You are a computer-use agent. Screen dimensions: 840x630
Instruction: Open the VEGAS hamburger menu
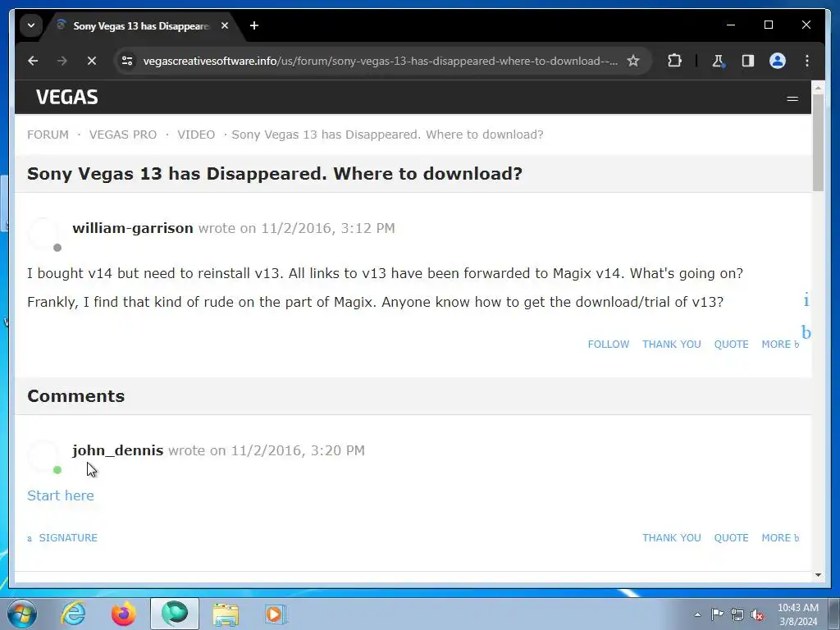[792, 98]
